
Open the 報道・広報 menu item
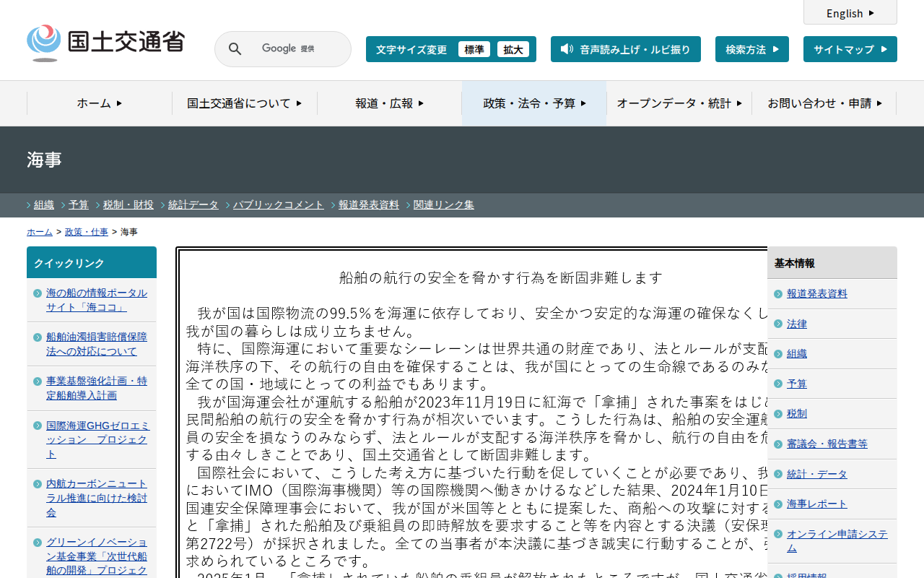pos(390,103)
